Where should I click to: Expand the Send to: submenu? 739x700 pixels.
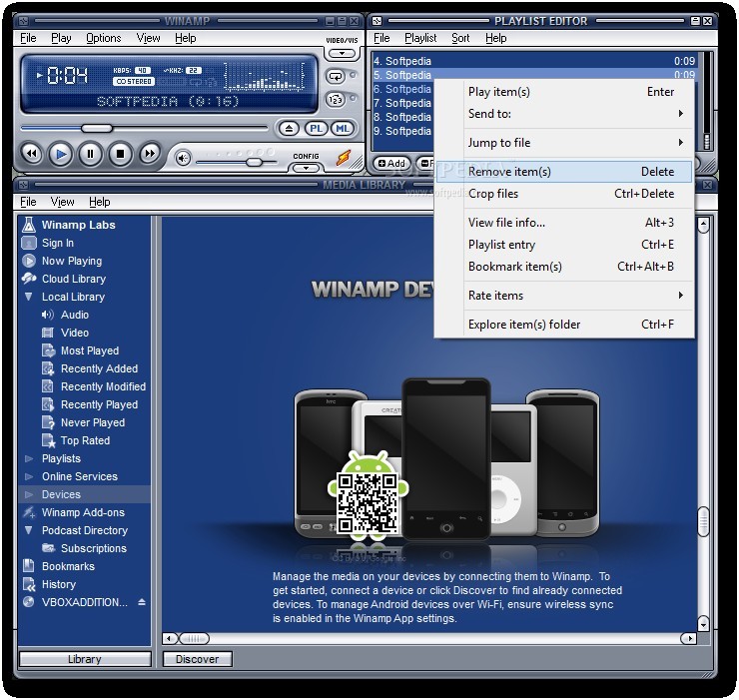(x=563, y=114)
